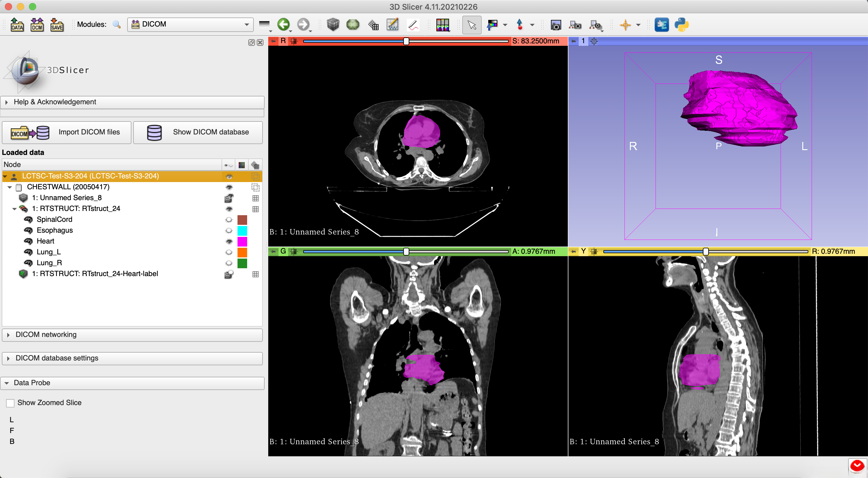Image resolution: width=868 pixels, height=478 pixels.
Task: Toggle the crosshair toolbar icon
Action: [x=625, y=25]
